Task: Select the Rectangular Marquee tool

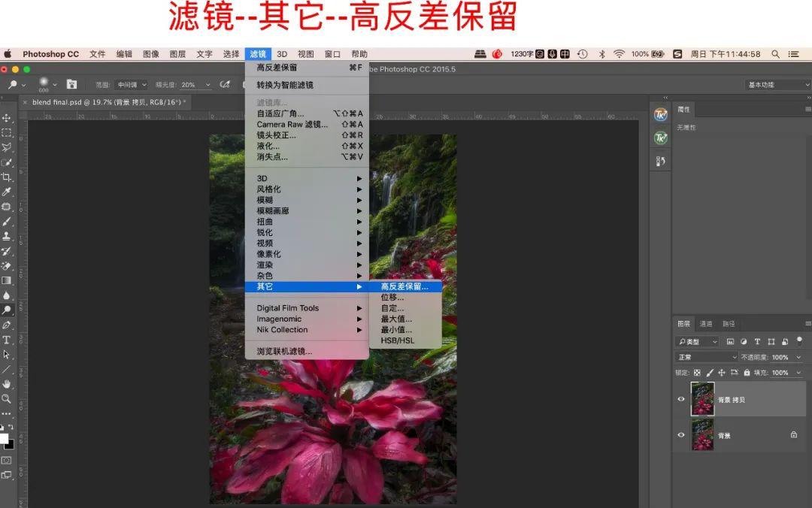Action: (x=6, y=132)
